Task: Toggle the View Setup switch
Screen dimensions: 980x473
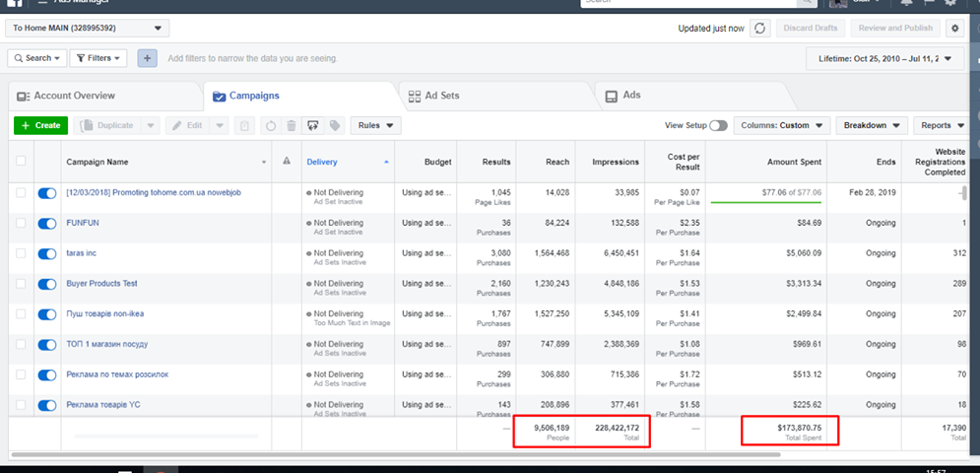Action: point(718,126)
